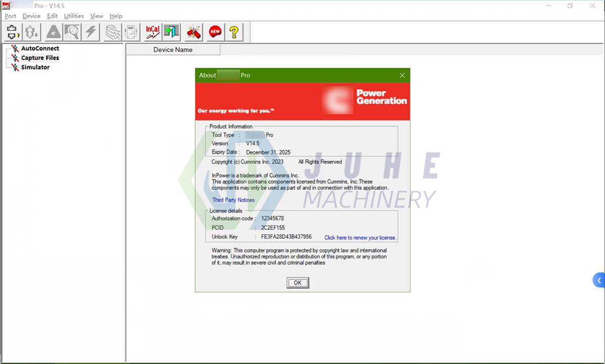Open the NEW features toolbar icon
Image resolution: width=605 pixels, height=364 pixels.
(x=214, y=32)
